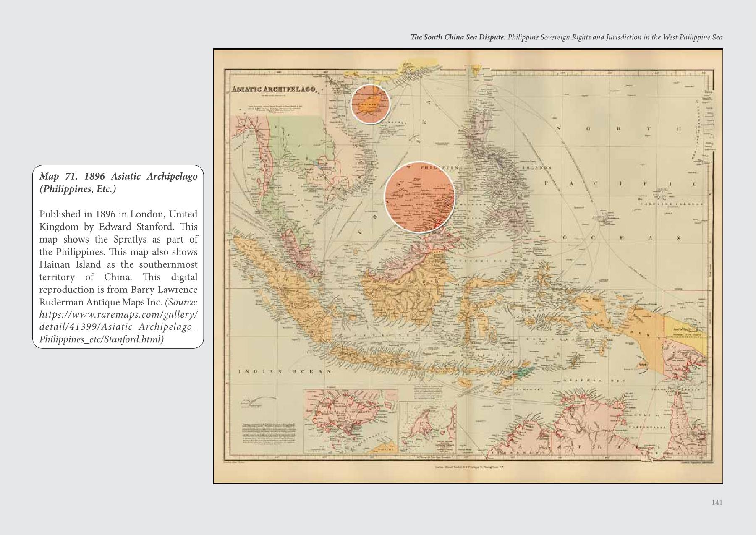
Task: Click the source URL in the caption box
Action: tap(118, 327)
